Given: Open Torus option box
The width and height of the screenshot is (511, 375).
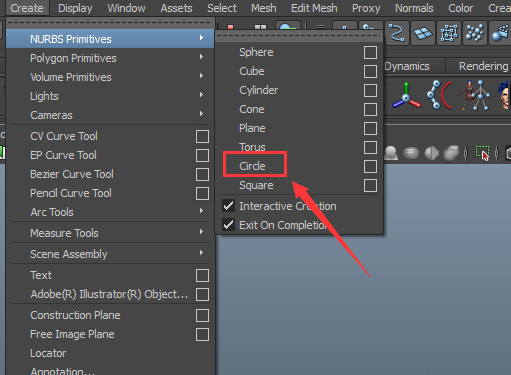Looking at the screenshot, I should [x=370, y=147].
